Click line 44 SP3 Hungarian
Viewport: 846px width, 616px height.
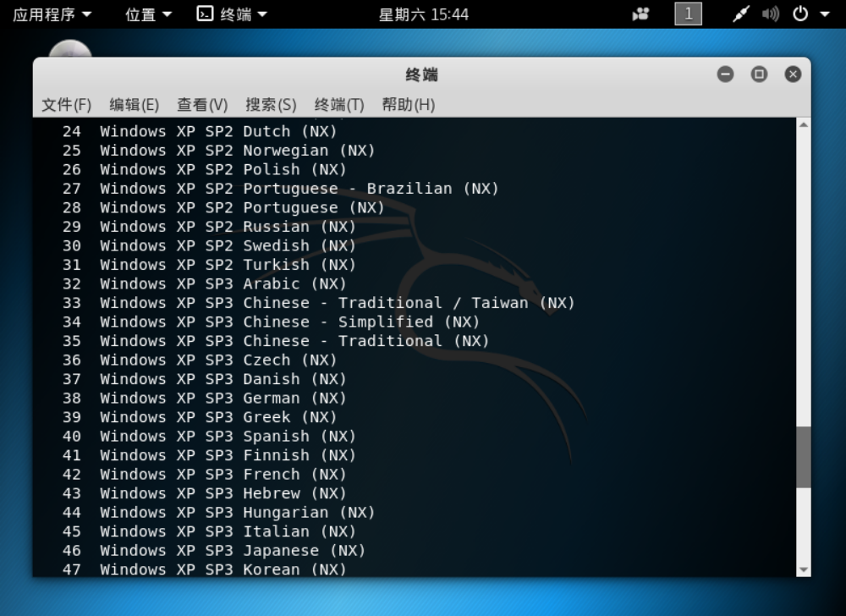[x=218, y=513]
